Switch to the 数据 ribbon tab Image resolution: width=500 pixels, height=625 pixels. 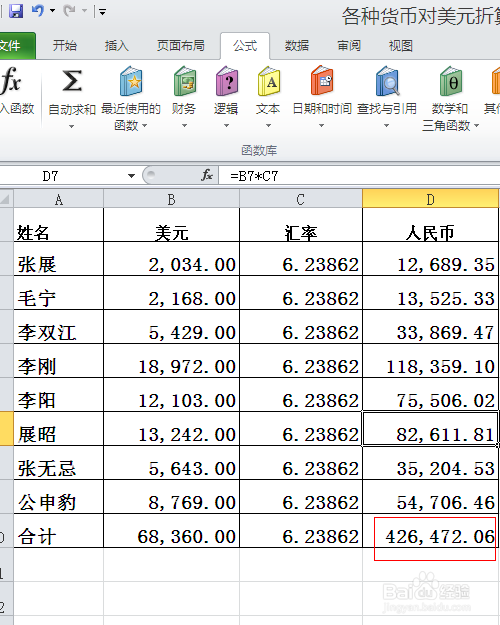[297, 45]
